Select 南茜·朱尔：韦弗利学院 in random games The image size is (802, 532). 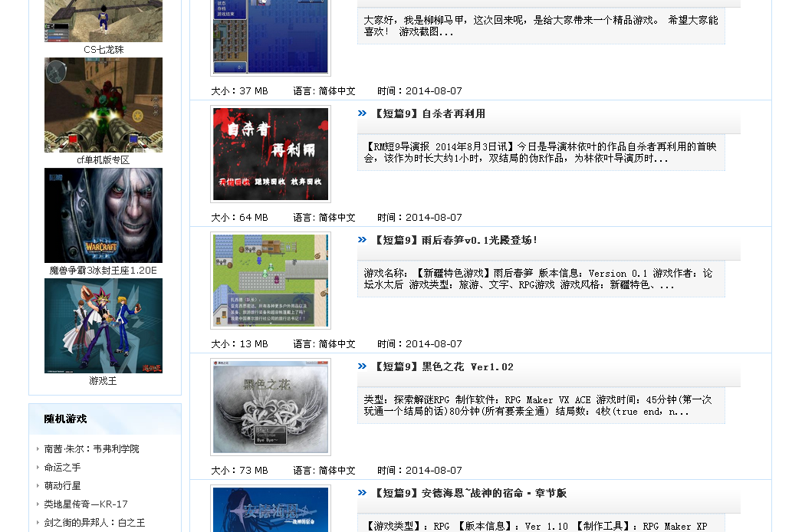[91, 448]
